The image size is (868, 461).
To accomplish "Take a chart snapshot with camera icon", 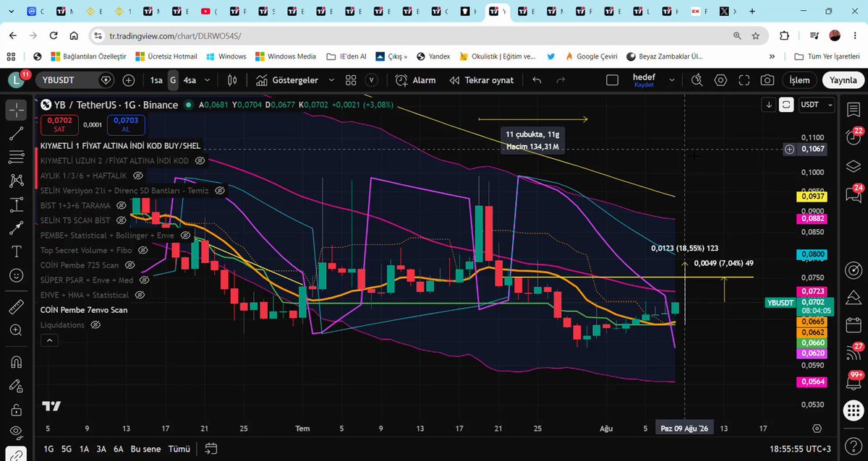I will (767, 80).
